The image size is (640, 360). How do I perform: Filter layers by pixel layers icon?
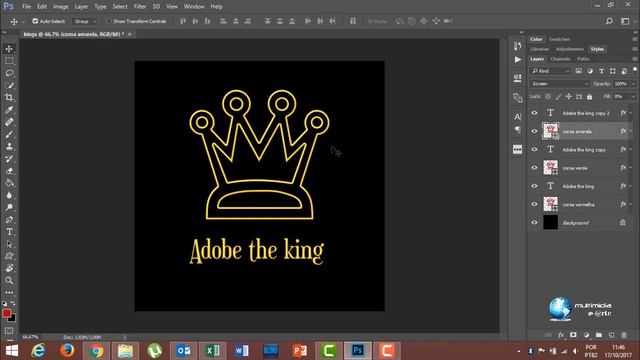(579, 71)
